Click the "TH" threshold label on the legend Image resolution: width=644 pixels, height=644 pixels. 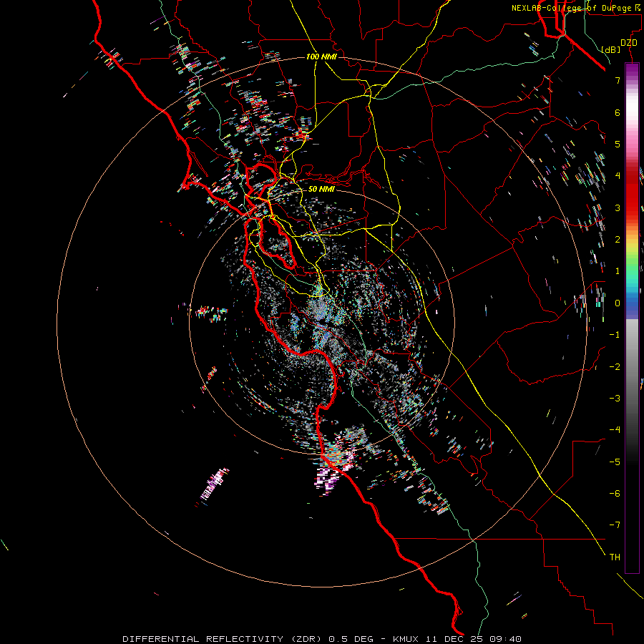click(615, 557)
